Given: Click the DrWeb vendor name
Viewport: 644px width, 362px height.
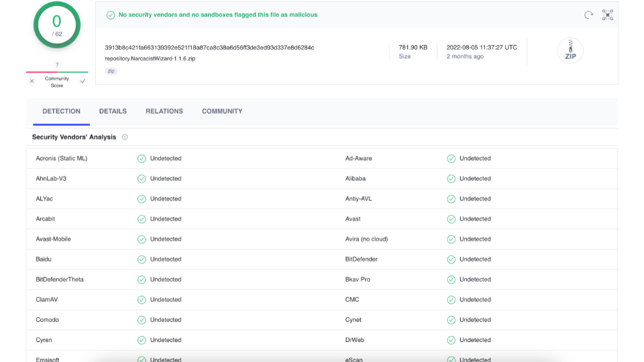Looking at the screenshot, I should pos(354,340).
